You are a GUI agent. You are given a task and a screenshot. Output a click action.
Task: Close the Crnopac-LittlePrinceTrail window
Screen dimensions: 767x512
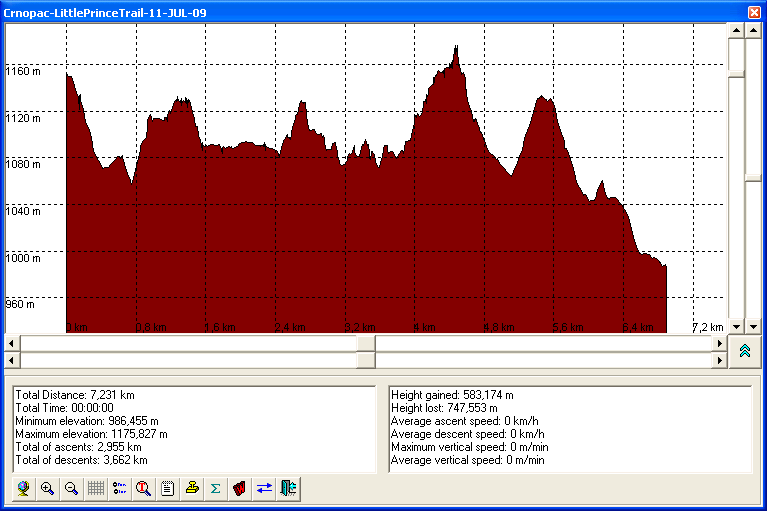(x=754, y=11)
